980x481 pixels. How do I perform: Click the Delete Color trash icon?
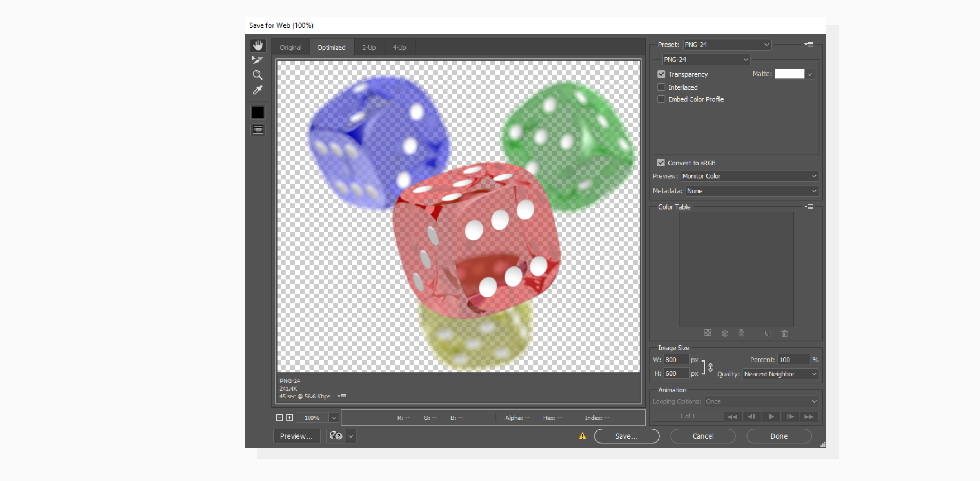tap(784, 333)
